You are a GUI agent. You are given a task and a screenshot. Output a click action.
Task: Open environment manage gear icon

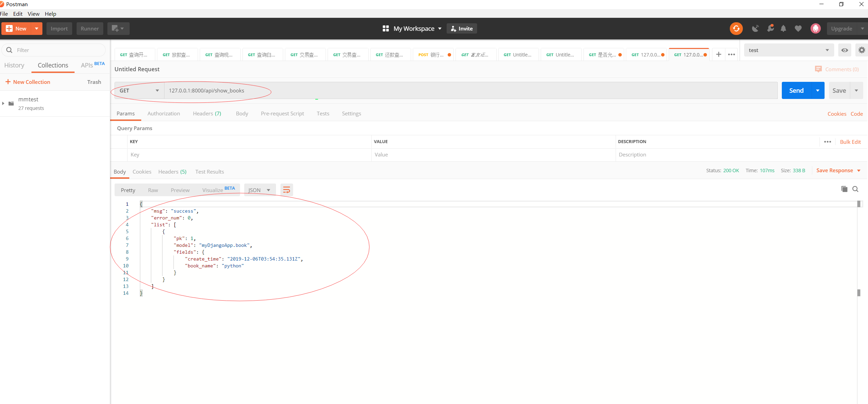click(862, 50)
